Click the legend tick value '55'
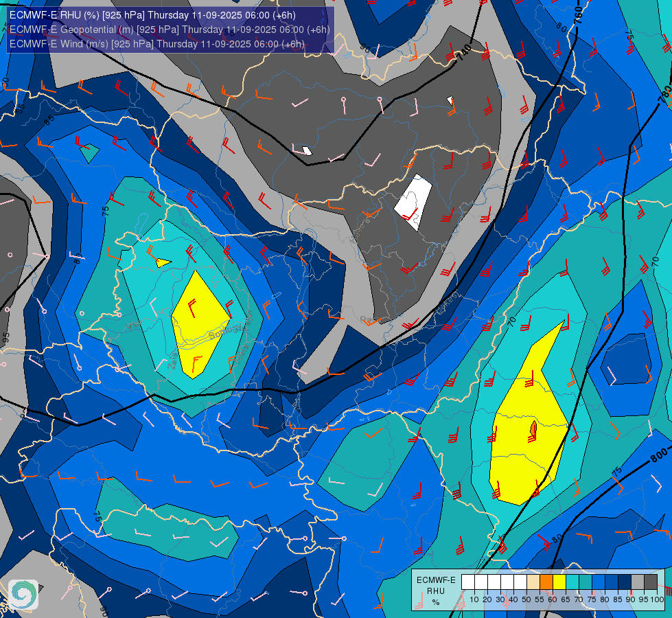672x618 pixels. pyautogui.click(x=540, y=600)
